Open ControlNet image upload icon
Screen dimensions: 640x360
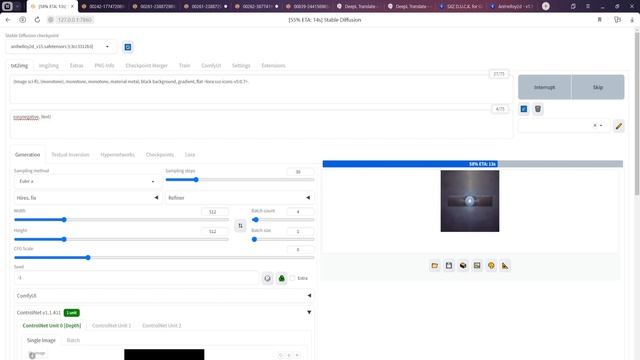[x=32, y=356]
